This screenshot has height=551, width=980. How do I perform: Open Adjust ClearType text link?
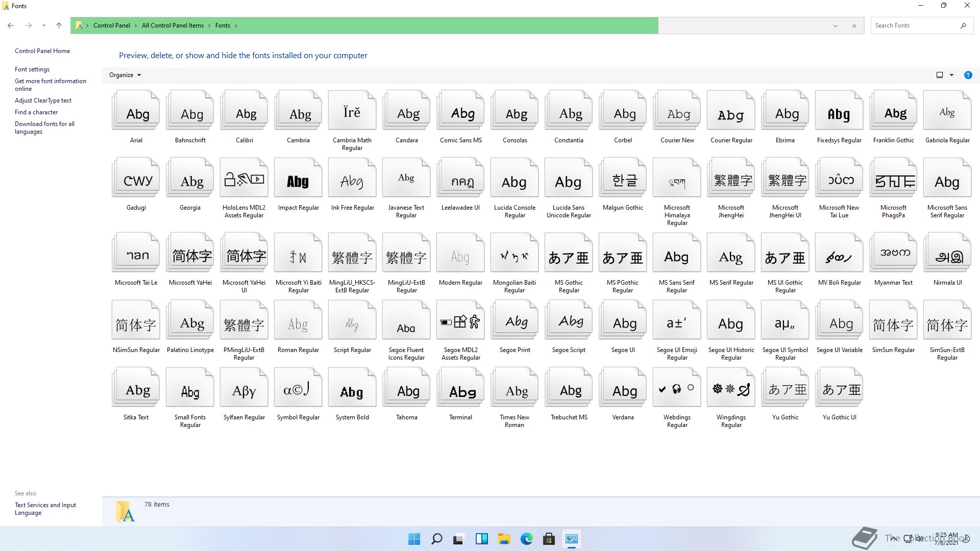click(x=43, y=101)
